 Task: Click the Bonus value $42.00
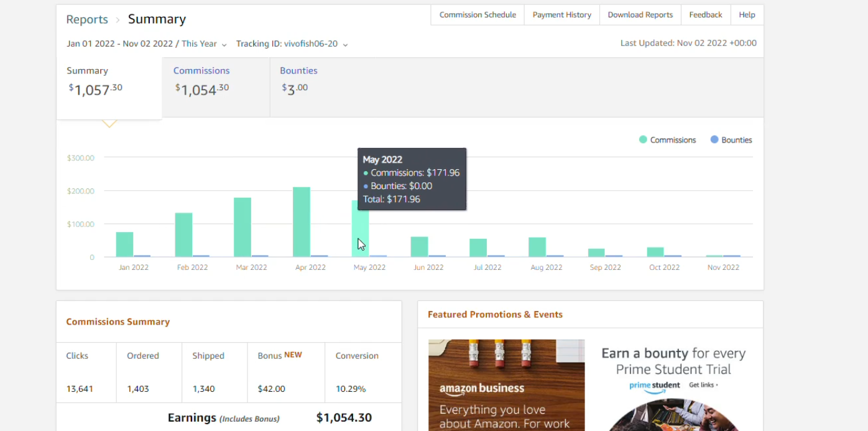272,389
